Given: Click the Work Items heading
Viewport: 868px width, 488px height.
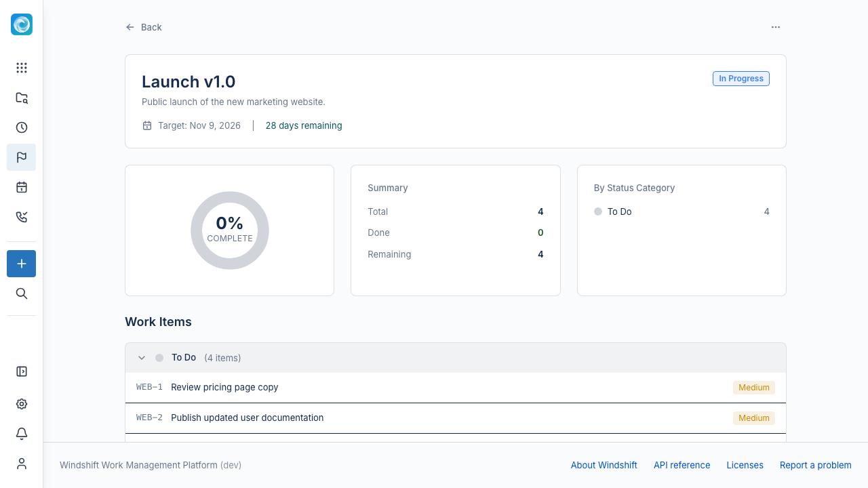Looking at the screenshot, I should [158, 322].
